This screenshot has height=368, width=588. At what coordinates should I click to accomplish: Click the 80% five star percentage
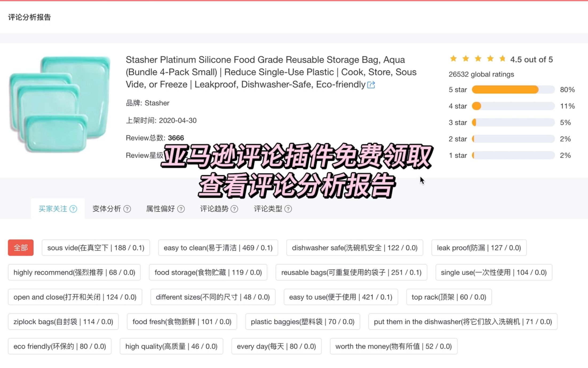tap(567, 89)
